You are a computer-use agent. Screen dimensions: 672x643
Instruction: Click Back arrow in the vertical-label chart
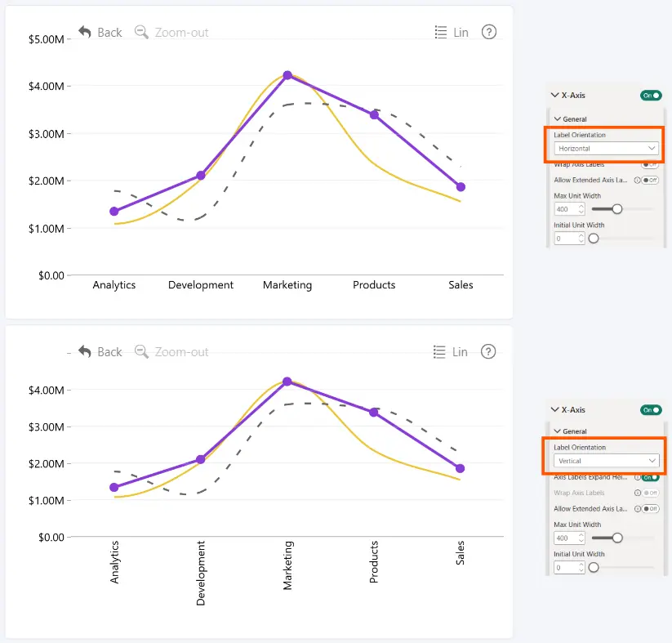click(x=85, y=352)
